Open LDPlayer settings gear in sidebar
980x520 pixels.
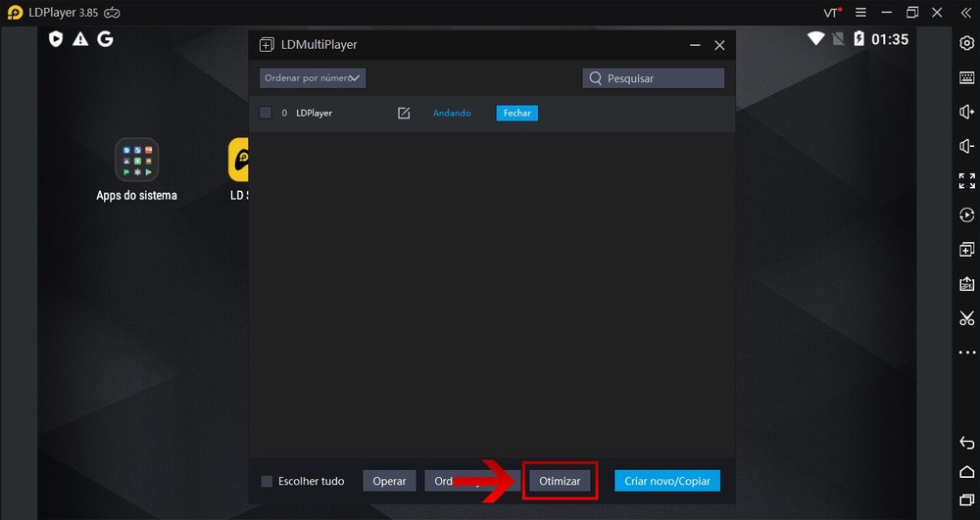pos(966,42)
